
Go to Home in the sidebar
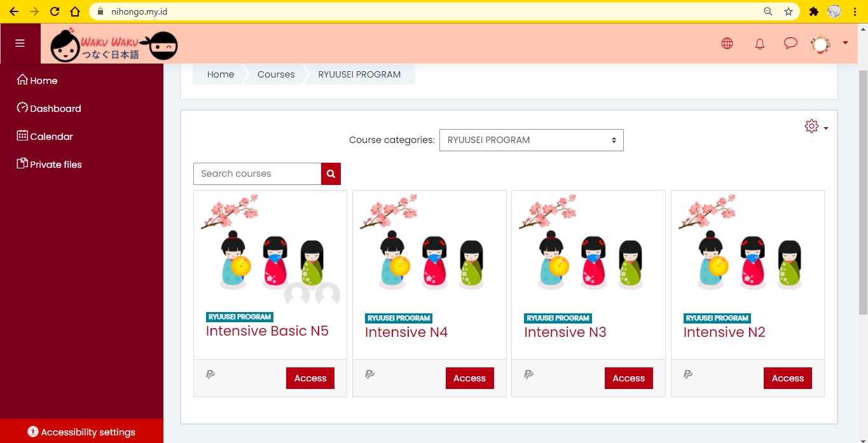[37, 81]
